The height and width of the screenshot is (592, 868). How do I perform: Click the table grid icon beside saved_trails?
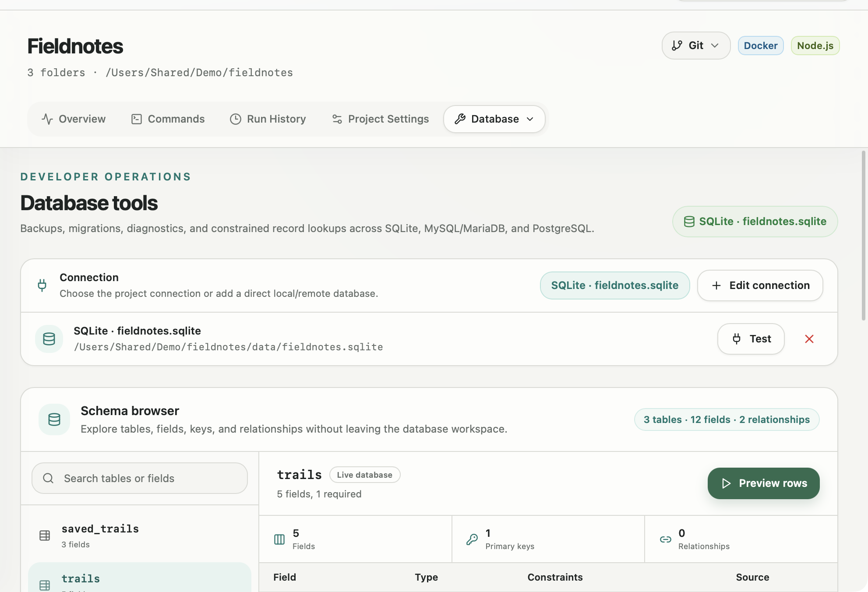[x=45, y=536]
